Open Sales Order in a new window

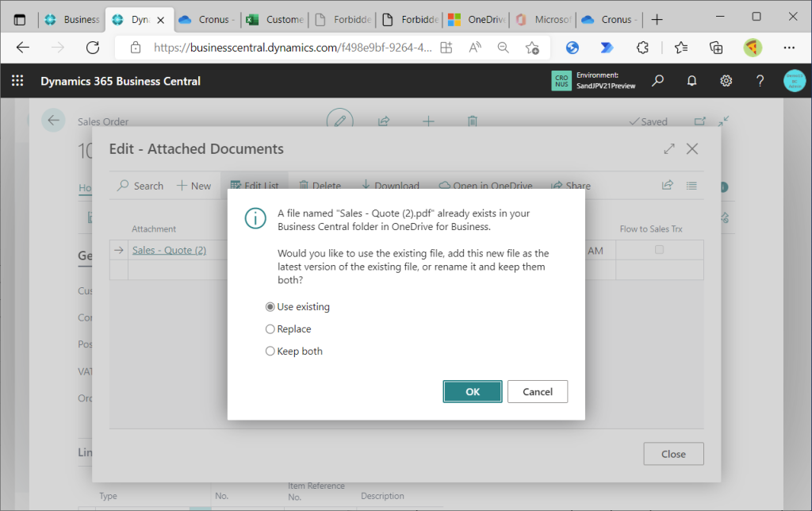click(x=699, y=121)
